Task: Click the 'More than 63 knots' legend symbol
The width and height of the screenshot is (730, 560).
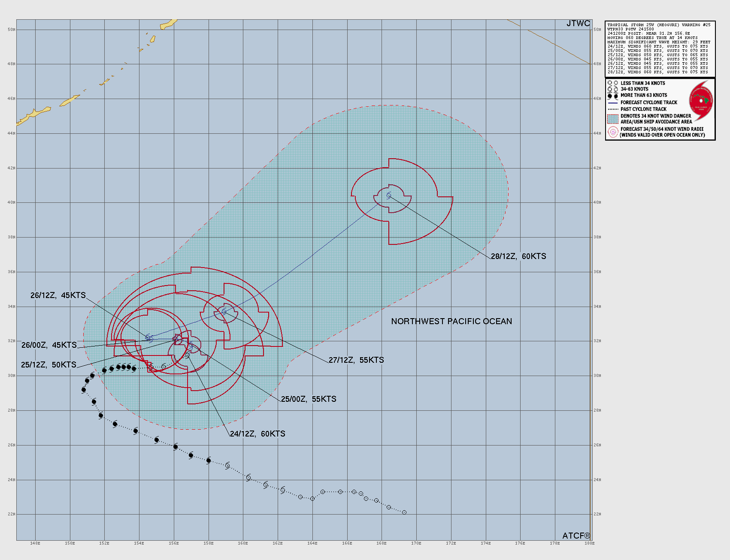Action: [x=612, y=96]
